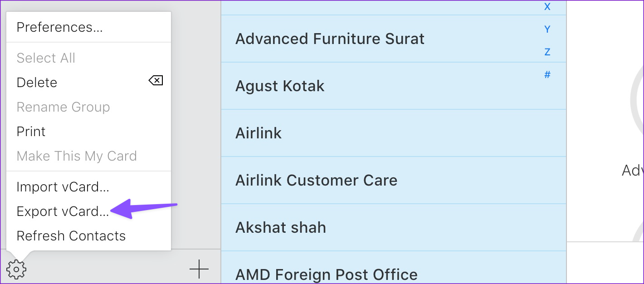Viewport: 644px width, 284px height.
Task: Jump to letter Y in index
Action: 547,29
